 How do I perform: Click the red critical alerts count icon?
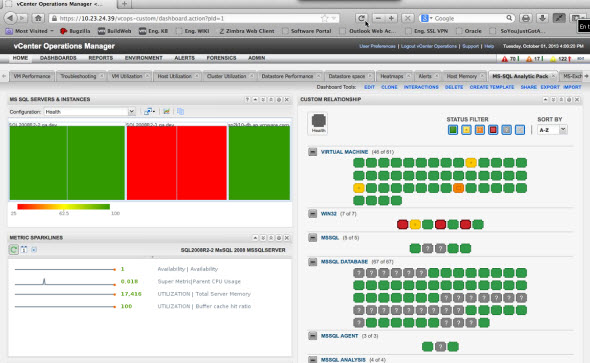[x=505, y=59]
